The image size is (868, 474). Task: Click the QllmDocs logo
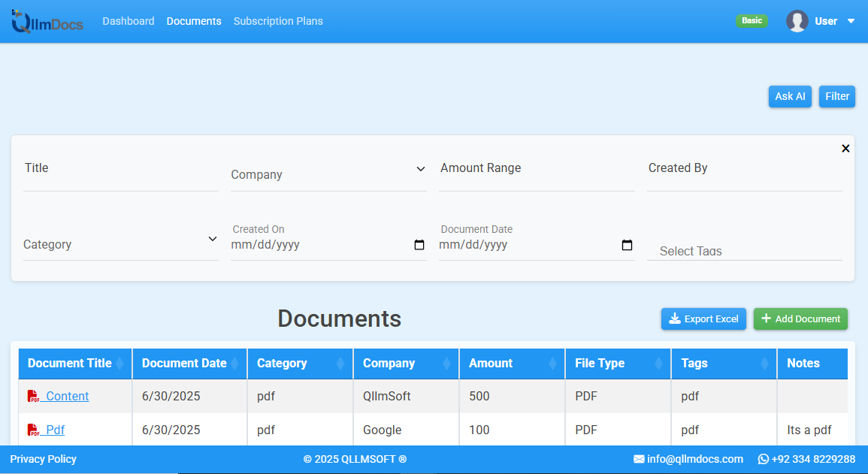point(47,21)
